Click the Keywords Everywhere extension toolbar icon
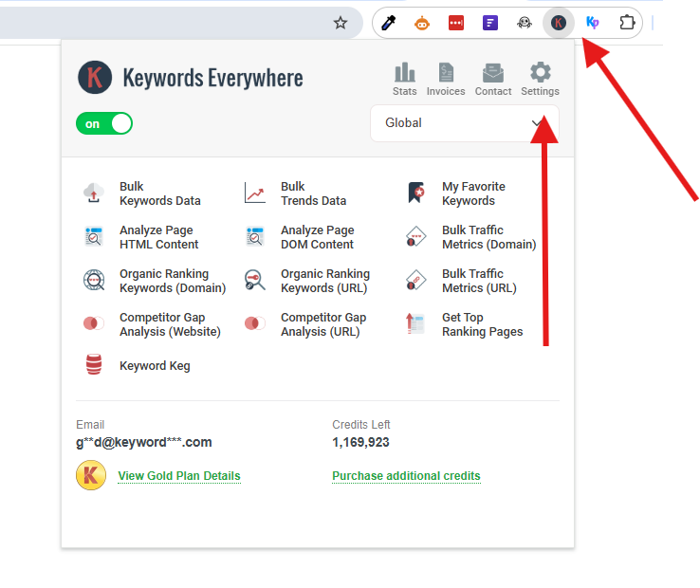 [558, 23]
